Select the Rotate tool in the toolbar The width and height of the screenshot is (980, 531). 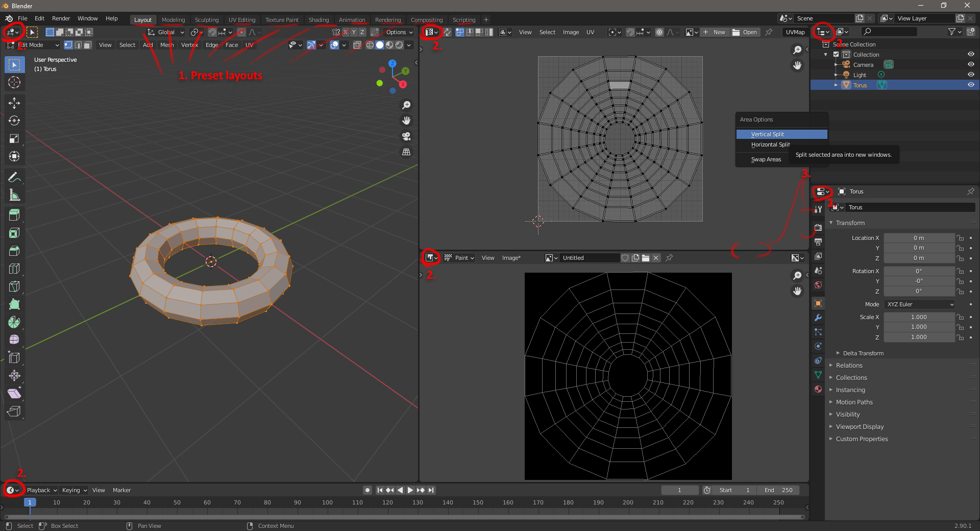(14, 120)
